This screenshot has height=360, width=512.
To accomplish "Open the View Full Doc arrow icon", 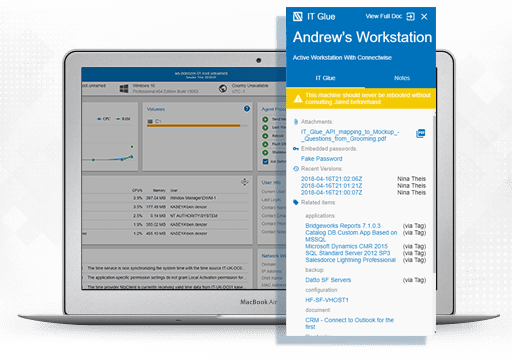I will [411, 16].
